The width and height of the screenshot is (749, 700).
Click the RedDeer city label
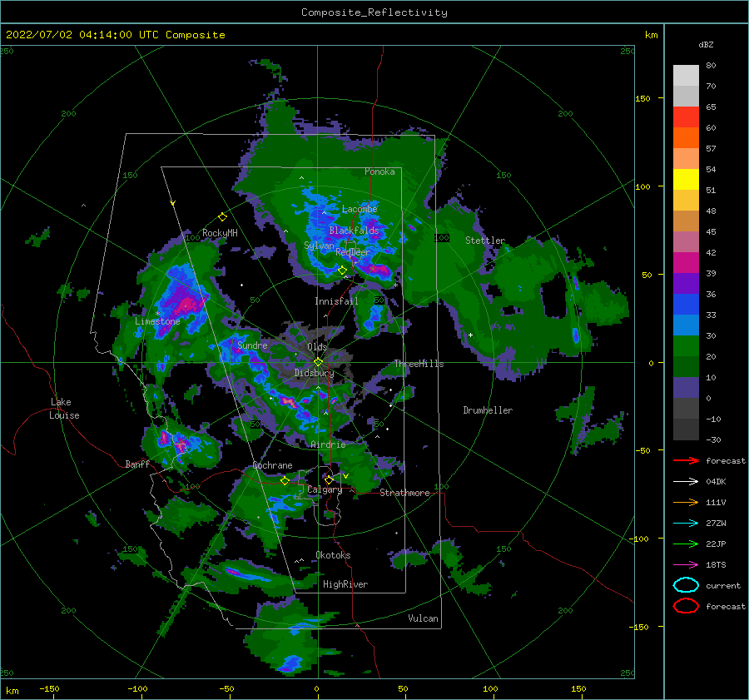[353, 252]
